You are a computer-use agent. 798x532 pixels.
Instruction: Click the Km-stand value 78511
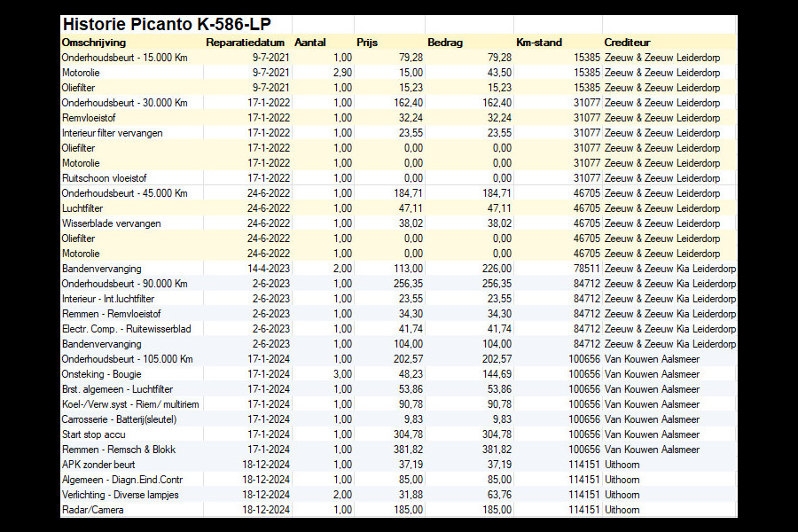click(587, 269)
